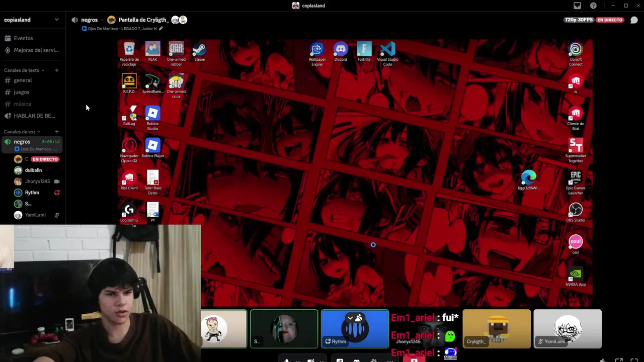
Task: Collapse the Canales de voz category
Action: [23, 132]
